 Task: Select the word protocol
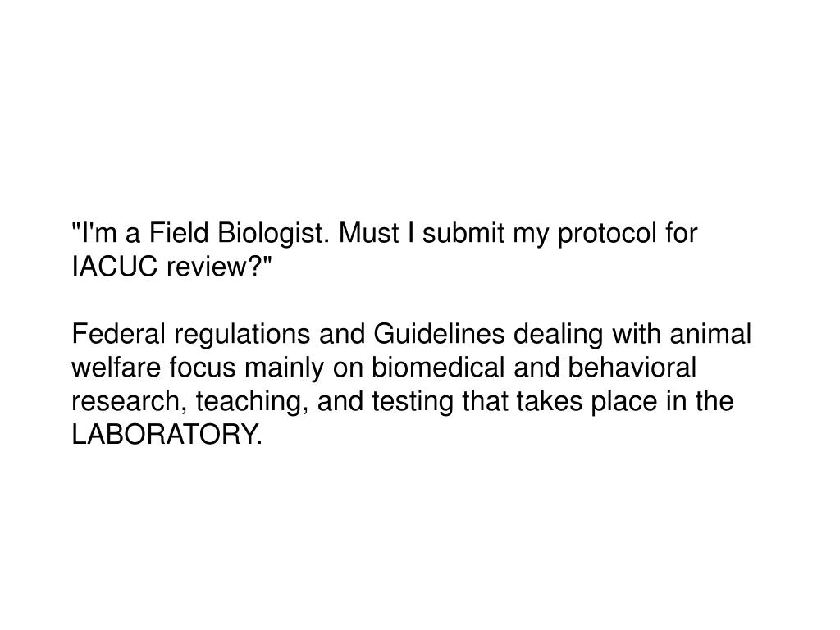point(607,235)
